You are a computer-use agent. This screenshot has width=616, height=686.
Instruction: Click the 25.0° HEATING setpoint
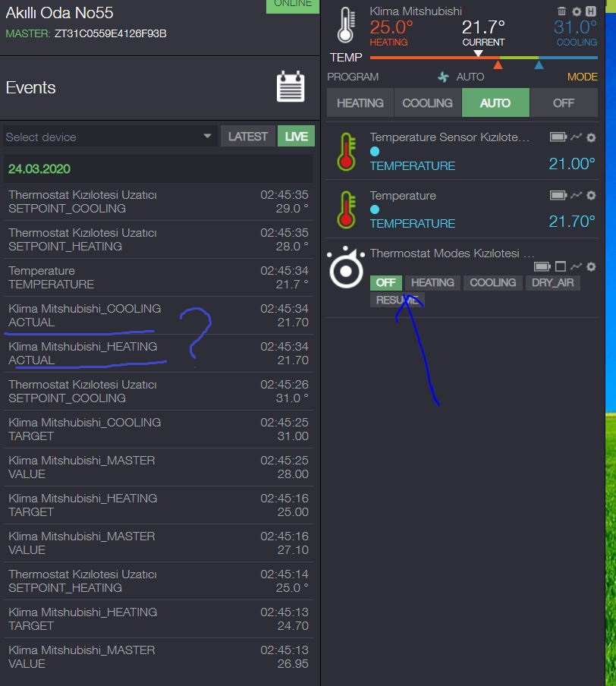click(391, 32)
